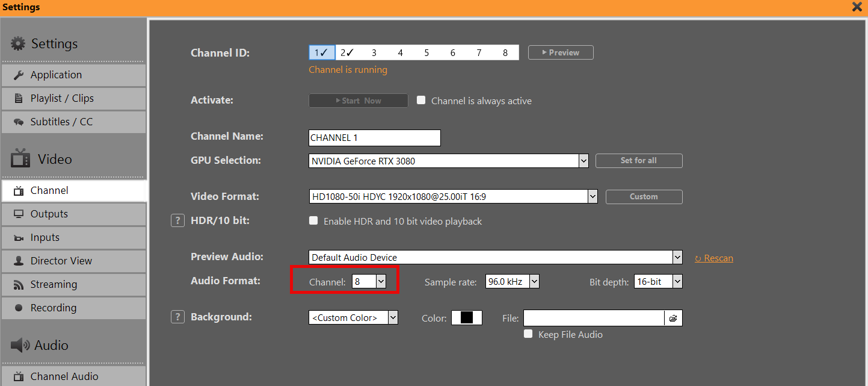Screen dimensions: 868x386
Task: Open the Sample rate dropdown
Action: [x=534, y=282]
